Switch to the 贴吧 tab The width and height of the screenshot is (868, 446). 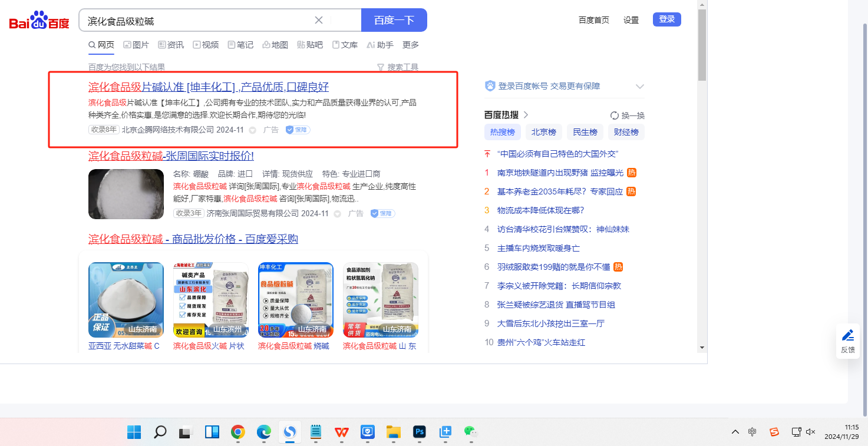click(x=310, y=45)
